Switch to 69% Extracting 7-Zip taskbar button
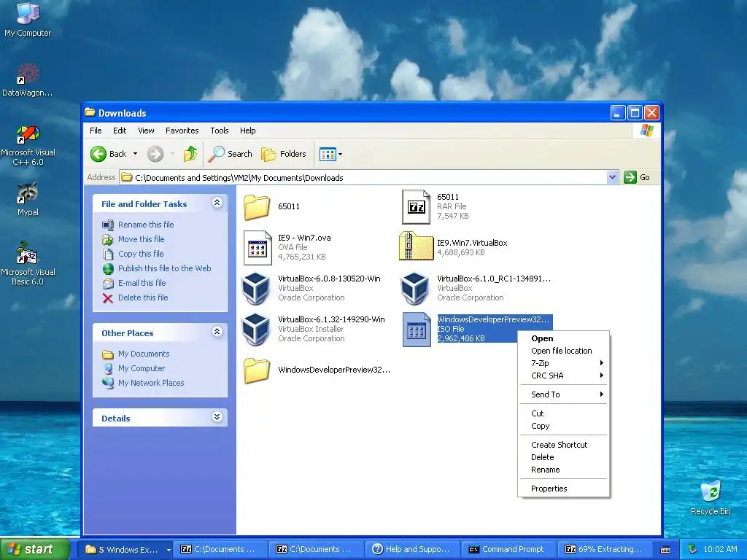This screenshot has height=560, width=747. (604, 550)
